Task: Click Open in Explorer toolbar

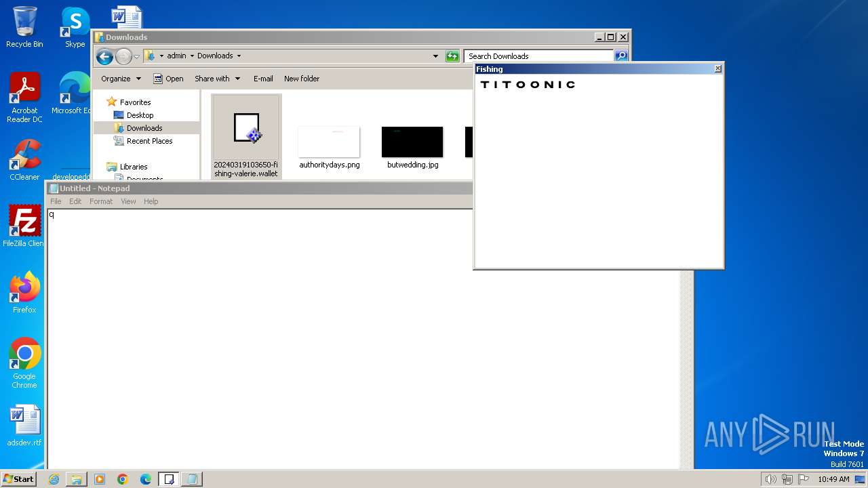Action: coord(168,79)
